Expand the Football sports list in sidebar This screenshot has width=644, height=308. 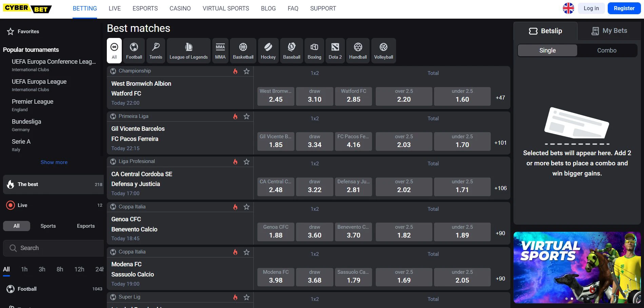tap(54, 289)
